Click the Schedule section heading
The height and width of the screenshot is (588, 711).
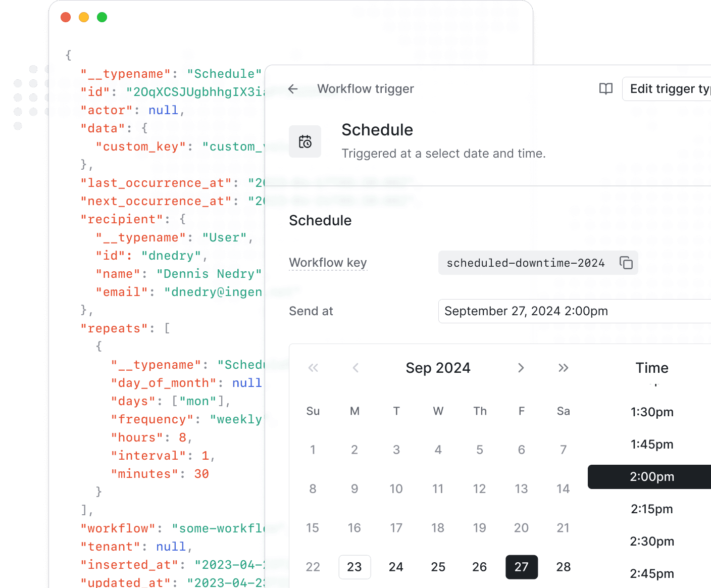(320, 220)
